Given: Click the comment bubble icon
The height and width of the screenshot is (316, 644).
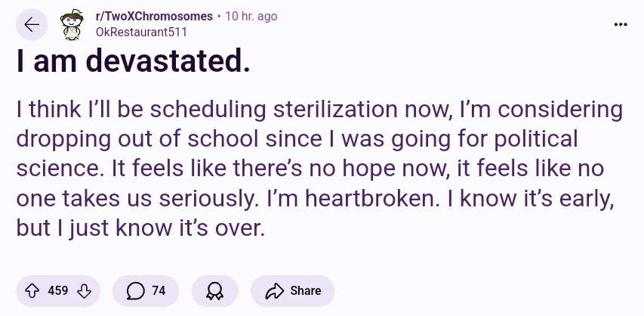Looking at the screenshot, I should click(x=136, y=290).
